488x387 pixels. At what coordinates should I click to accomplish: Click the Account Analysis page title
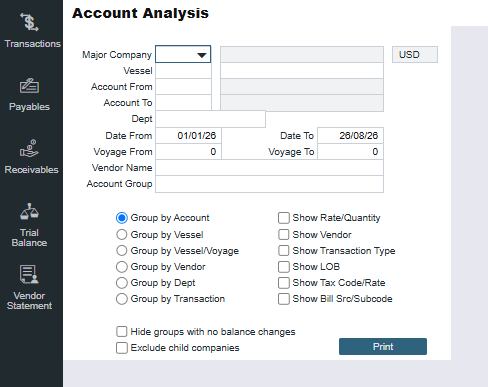coord(140,13)
